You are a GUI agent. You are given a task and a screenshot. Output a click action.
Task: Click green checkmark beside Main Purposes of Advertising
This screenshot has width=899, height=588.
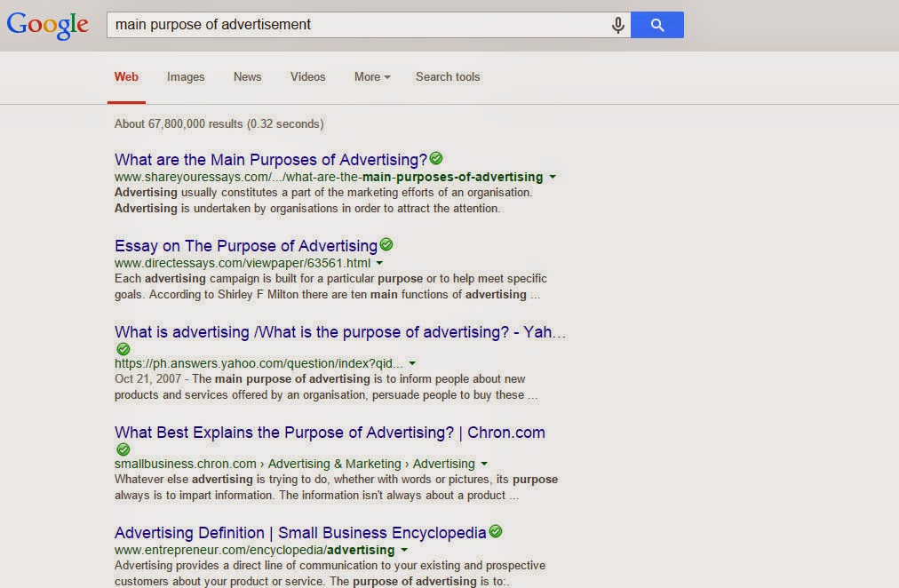click(x=436, y=158)
